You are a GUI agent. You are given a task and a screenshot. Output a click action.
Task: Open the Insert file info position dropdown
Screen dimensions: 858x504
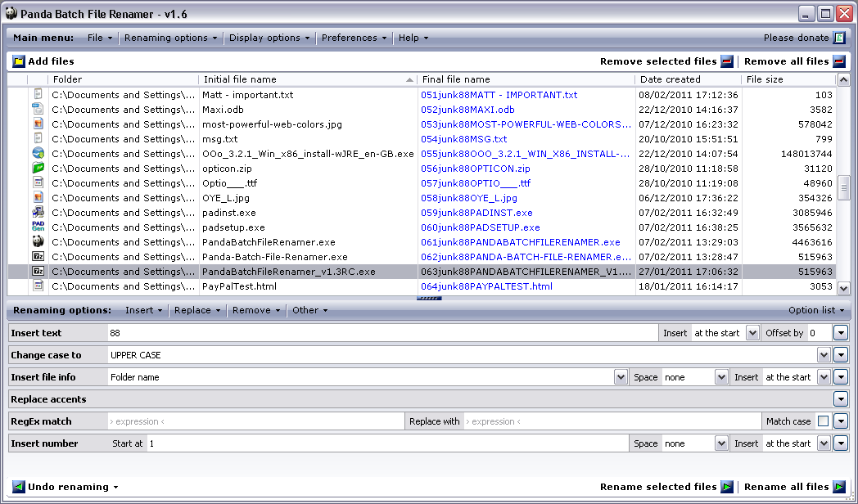pyautogui.click(x=824, y=377)
